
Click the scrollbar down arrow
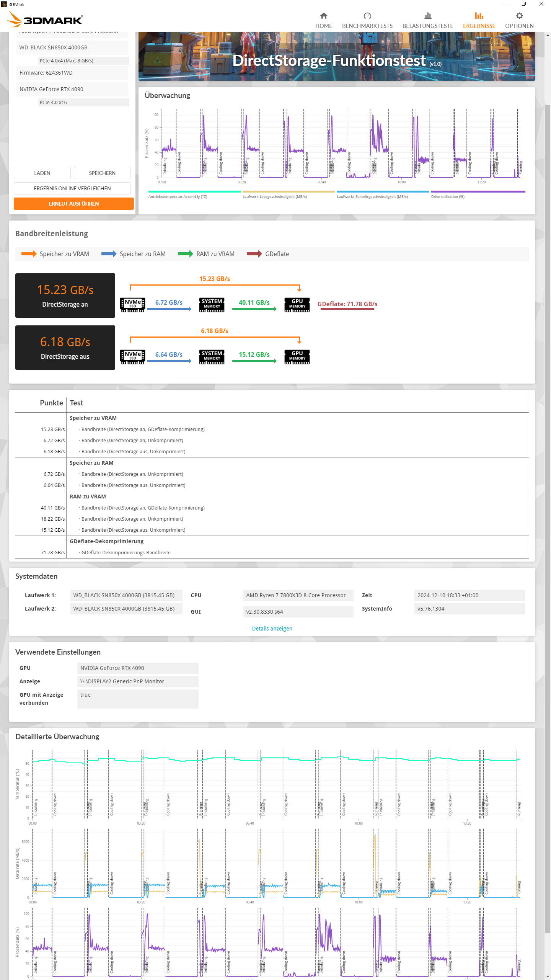[548, 977]
